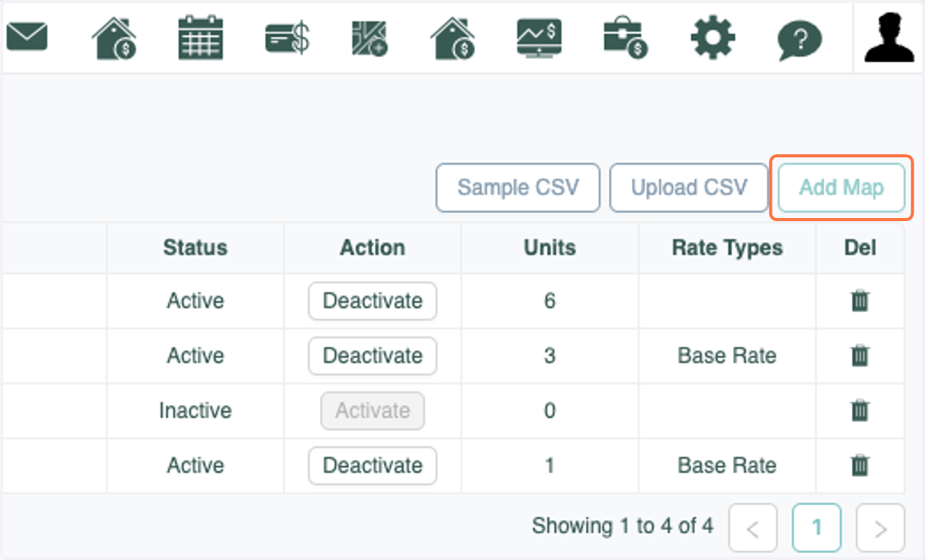Click the Units column header

550,248
